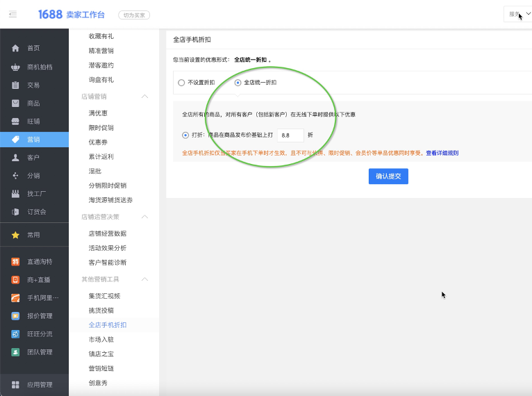The width and height of the screenshot is (532, 396).
Task: Collapse the 店铺营销 section chevron
Action: 144,97
